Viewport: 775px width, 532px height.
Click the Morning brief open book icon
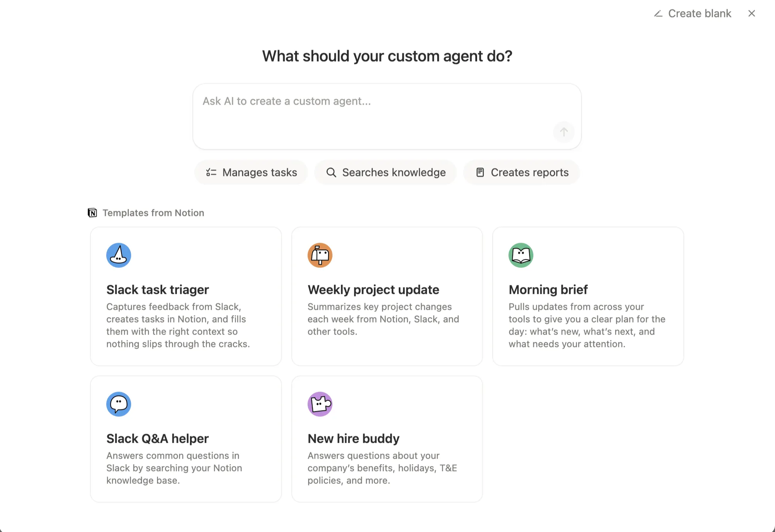(x=521, y=255)
